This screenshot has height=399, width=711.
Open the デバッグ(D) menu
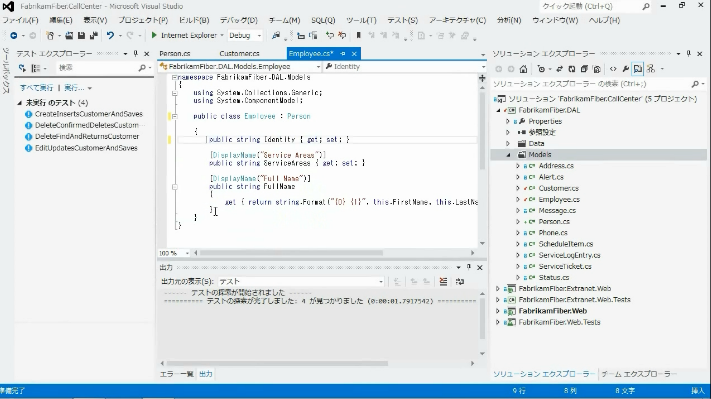coord(239,20)
